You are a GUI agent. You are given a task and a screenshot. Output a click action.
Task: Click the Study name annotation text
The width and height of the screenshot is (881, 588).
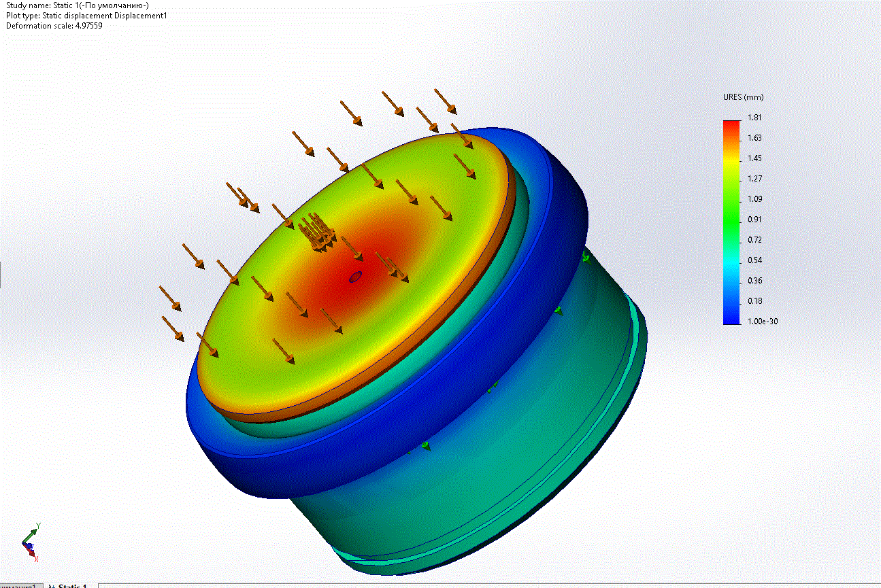pos(77,5)
